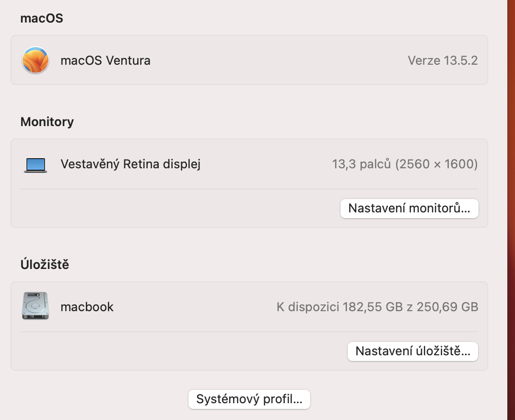Click the macOS Ventura logo icon

(35, 60)
